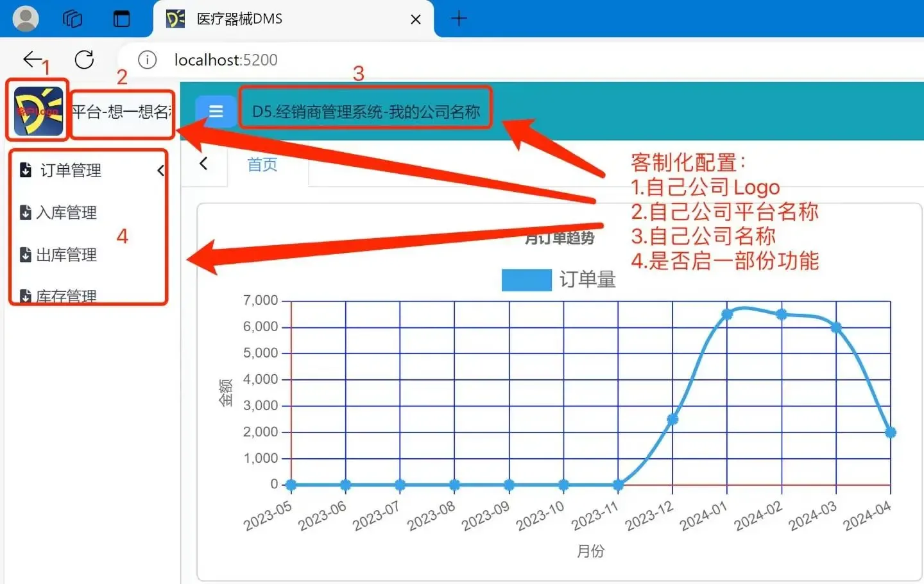
Task: Go back with the browser arrow
Action: click(x=32, y=60)
